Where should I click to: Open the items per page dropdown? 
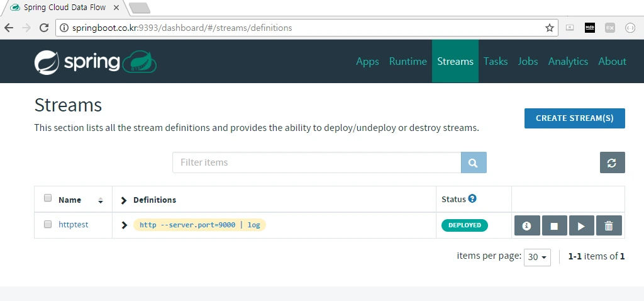[x=537, y=257]
